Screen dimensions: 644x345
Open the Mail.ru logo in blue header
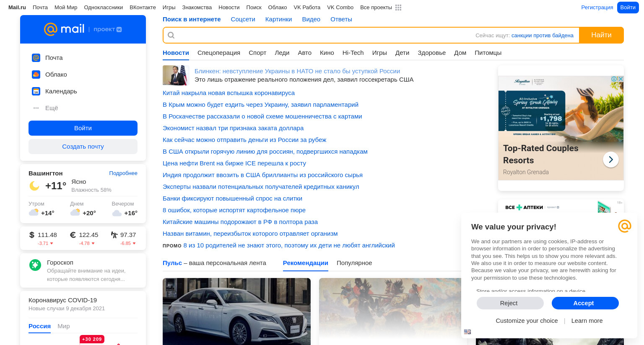(64, 29)
